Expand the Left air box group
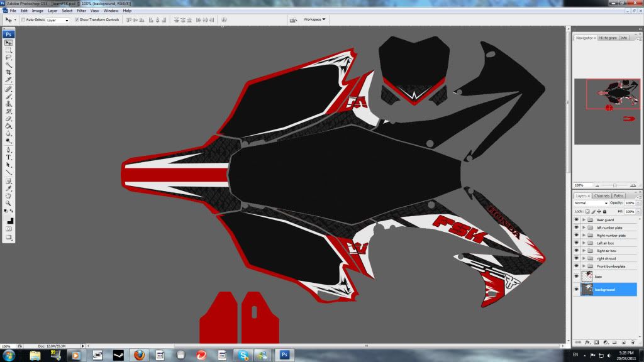 (x=584, y=243)
